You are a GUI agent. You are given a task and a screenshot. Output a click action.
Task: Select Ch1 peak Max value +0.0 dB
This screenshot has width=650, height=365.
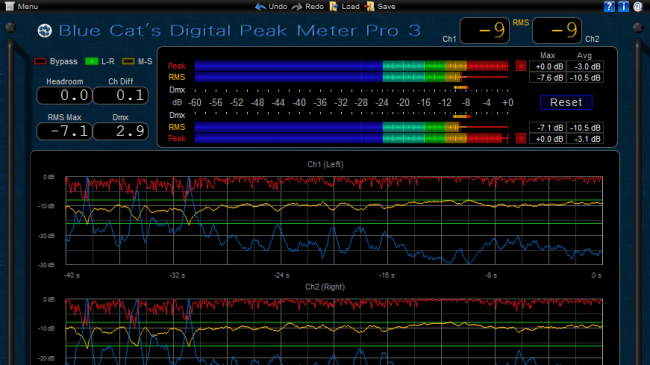pos(548,66)
